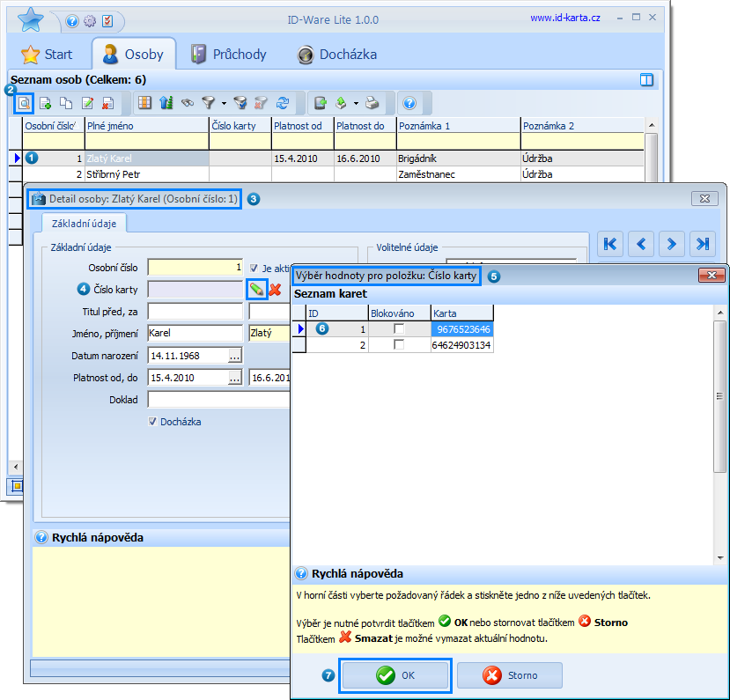Open record detail magnifier toolbar icon
This screenshot has height=700, width=730.
tap(24, 103)
